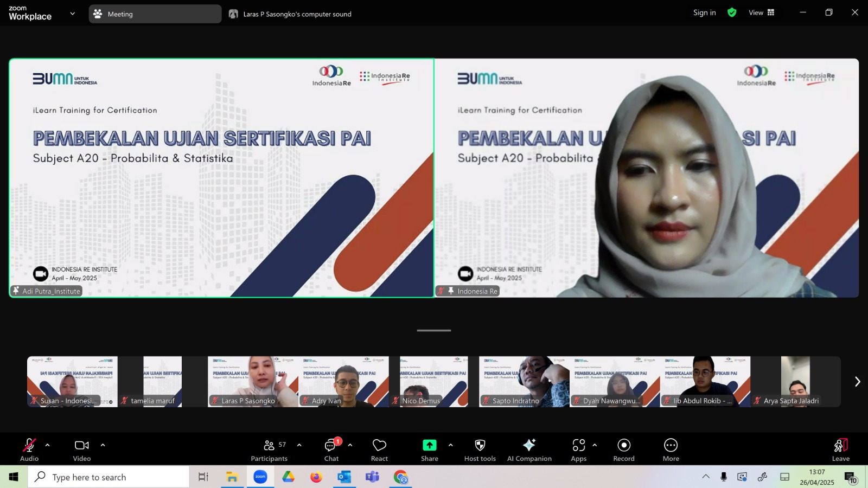Unmute the Audio microphone
The height and width of the screenshot is (488, 868).
tap(29, 450)
